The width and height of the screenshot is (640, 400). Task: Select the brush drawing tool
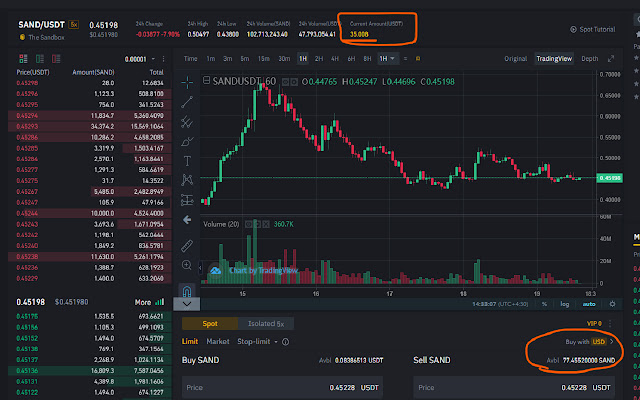pos(187,141)
